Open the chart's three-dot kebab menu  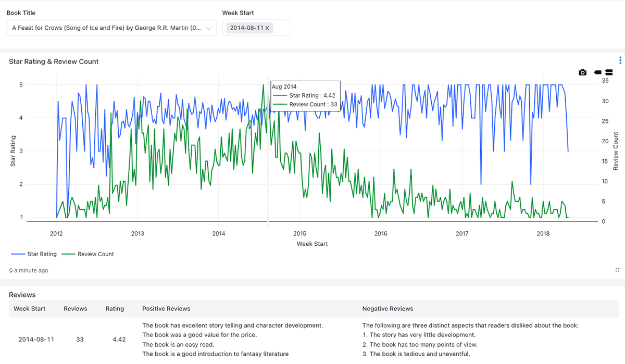tap(620, 61)
